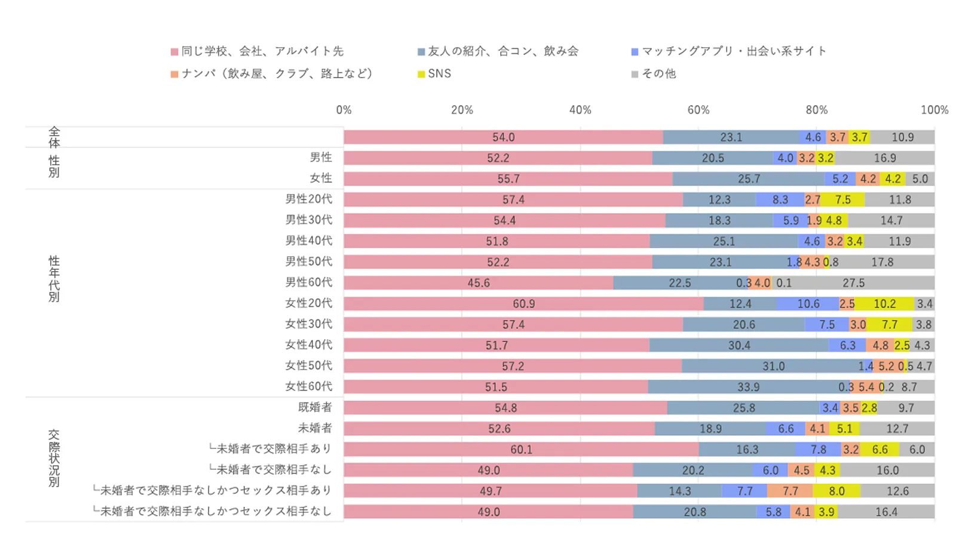Viewport: 956px width, 560px height.
Task: Click the 男性 row label
Action: pyautogui.click(x=321, y=157)
